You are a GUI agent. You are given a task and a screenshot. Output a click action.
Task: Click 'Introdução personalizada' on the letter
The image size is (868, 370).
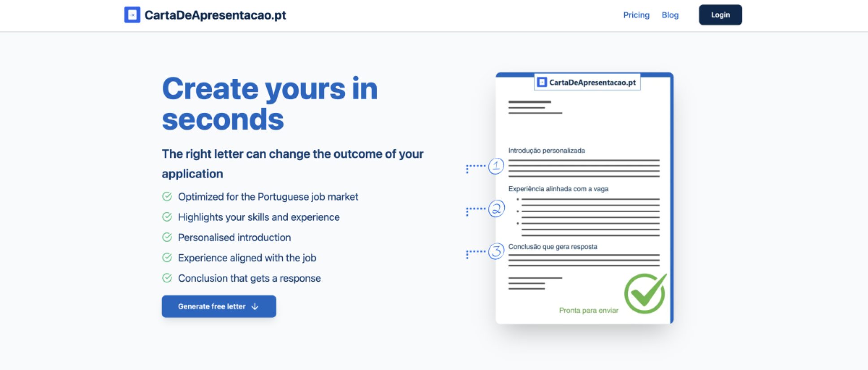pyautogui.click(x=547, y=151)
